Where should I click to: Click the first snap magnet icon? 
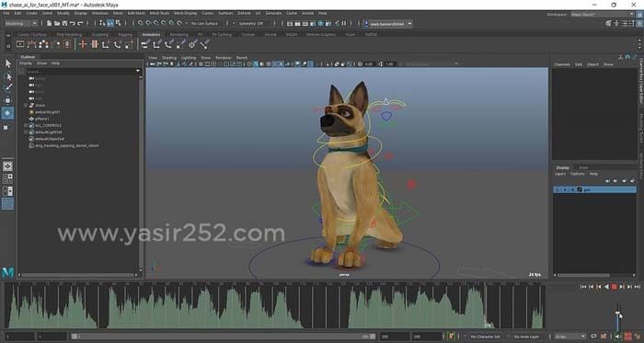pos(141,23)
